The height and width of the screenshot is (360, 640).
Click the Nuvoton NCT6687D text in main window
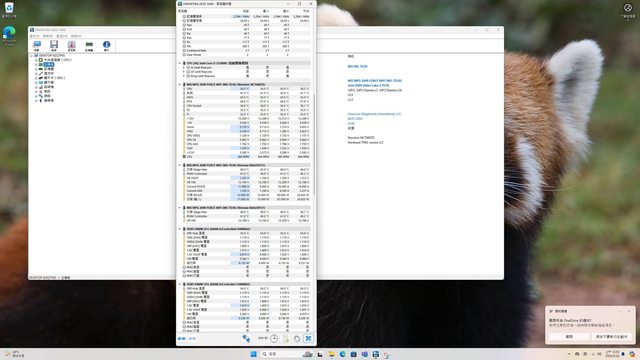click(x=361, y=138)
